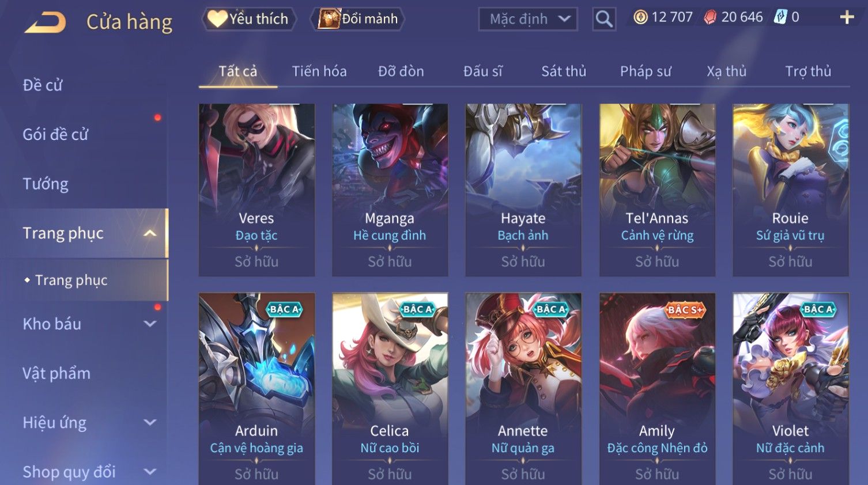Switch to the Sát thủ tab
The image size is (868, 485).
pos(564,71)
